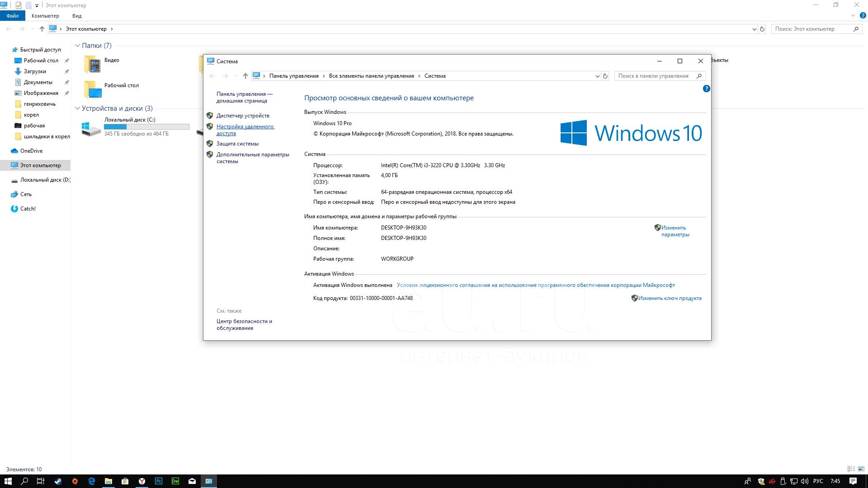
Task: Open Дополнительные параметры системы link
Action: (253, 158)
